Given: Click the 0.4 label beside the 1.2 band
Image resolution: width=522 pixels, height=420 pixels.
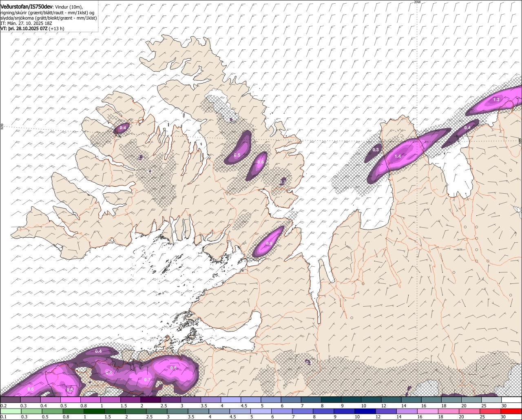Looking at the screenshot, I should coord(467,128).
